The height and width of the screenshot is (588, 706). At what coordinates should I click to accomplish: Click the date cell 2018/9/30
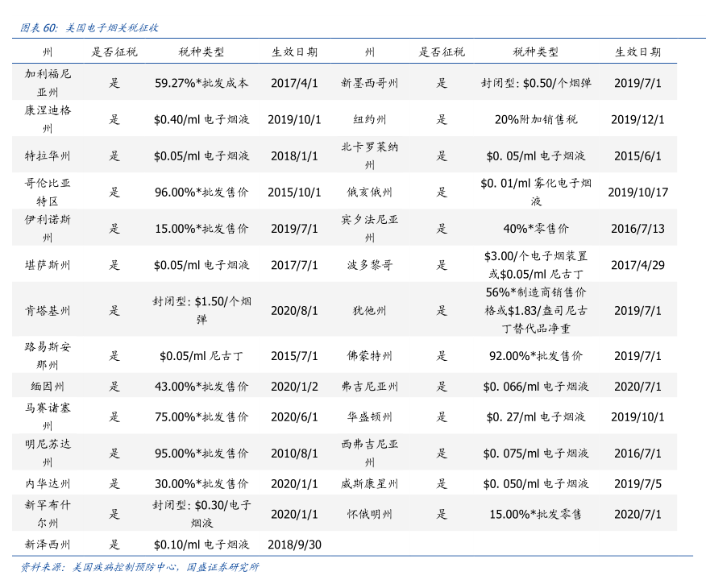click(294, 545)
